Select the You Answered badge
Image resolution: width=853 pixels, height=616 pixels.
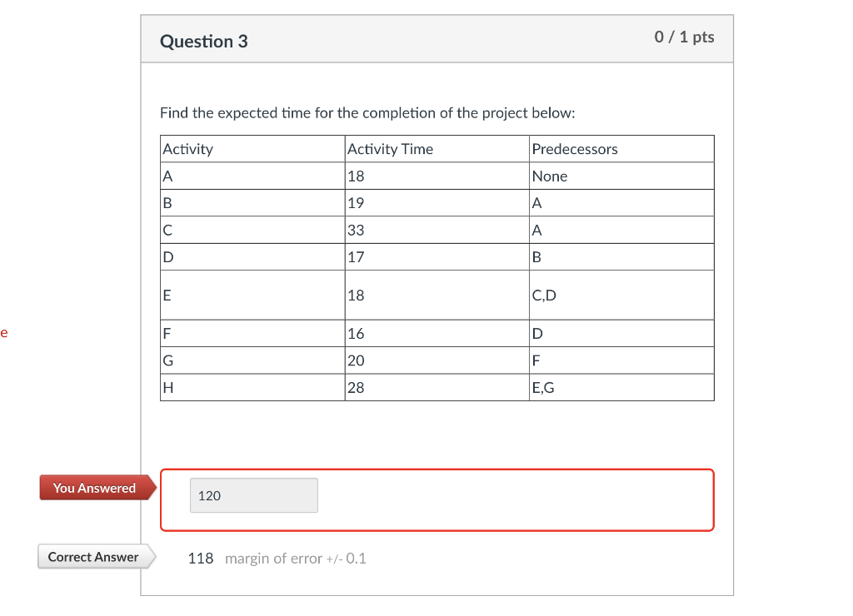pos(92,488)
